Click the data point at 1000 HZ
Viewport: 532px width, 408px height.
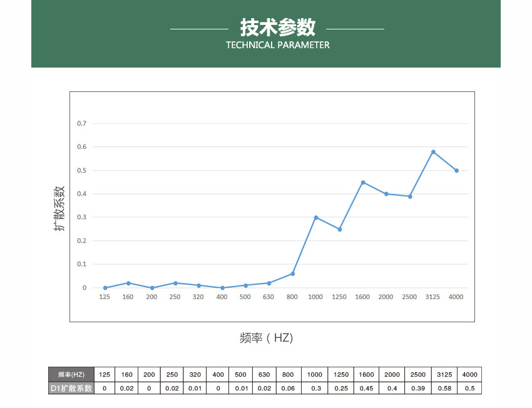[x=315, y=217]
